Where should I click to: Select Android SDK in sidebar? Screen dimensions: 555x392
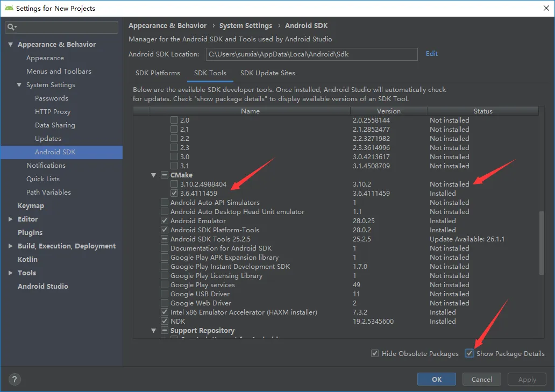(62, 152)
